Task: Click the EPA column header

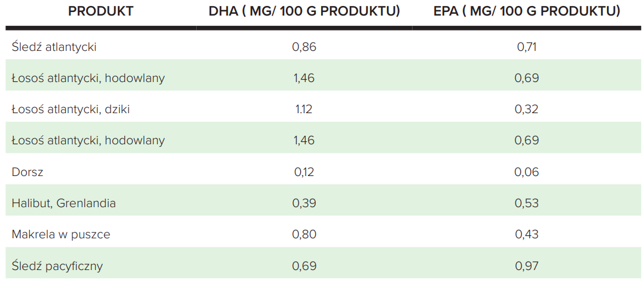Action: [526, 11]
